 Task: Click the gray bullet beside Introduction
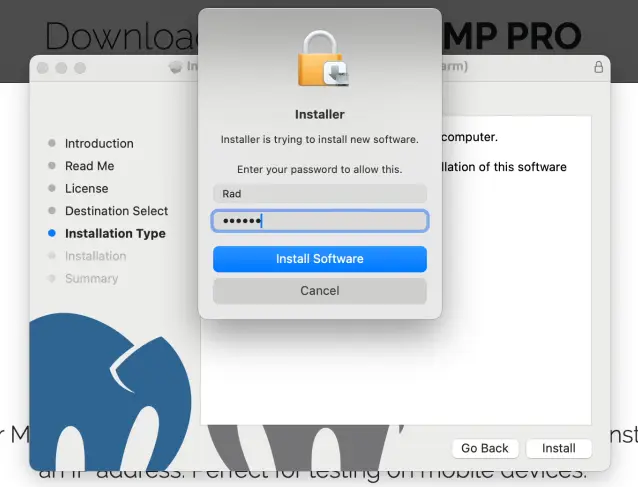point(52,143)
